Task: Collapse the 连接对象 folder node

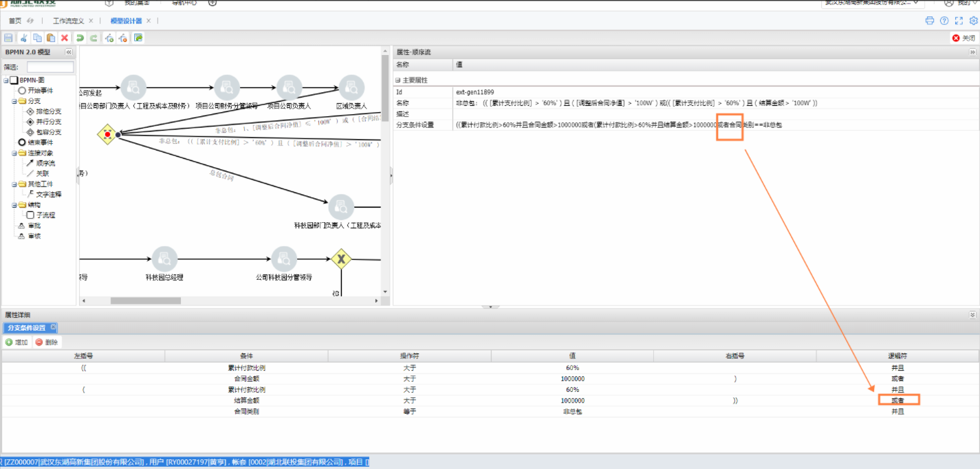Action: point(6,153)
